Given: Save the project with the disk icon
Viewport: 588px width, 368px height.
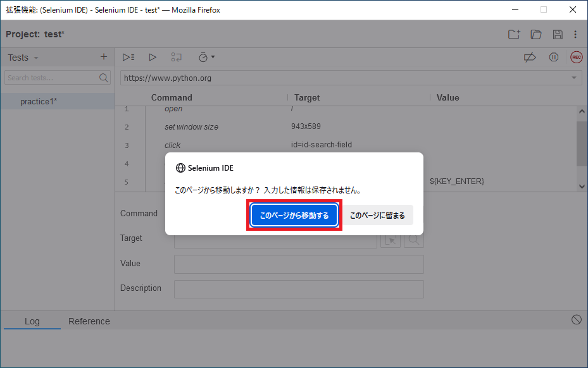Looking at the screenshot, I should point(558,35).
